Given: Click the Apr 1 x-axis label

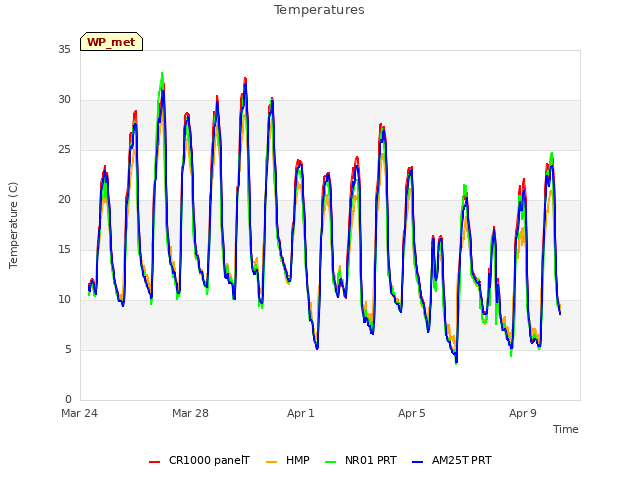Looking at the screenshot, I should pos(301,413).
